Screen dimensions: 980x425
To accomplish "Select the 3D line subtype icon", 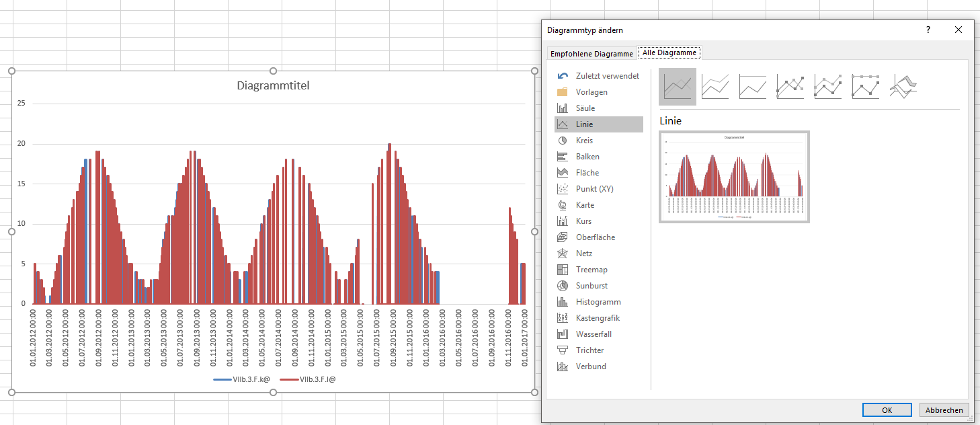I will 903,87.
